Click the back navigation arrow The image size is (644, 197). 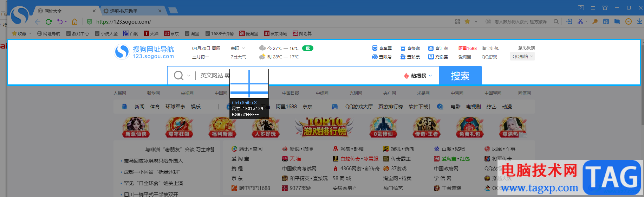click(38, 22)
